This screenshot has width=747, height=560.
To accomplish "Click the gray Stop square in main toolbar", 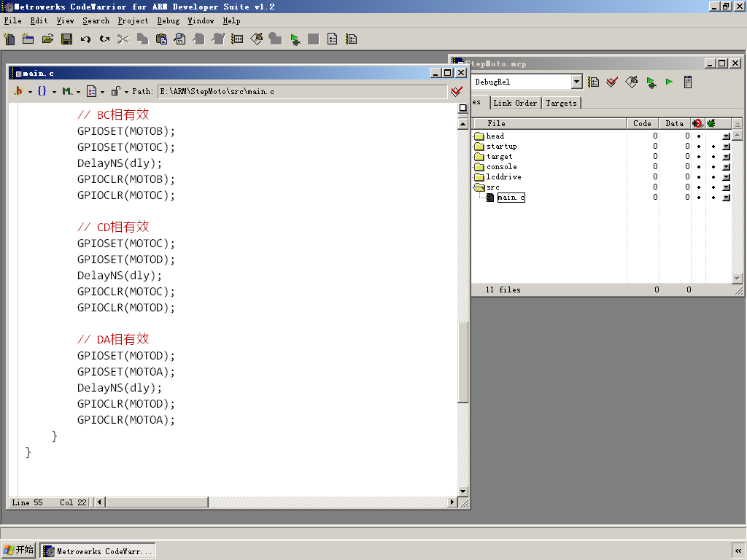I will 314,39.
